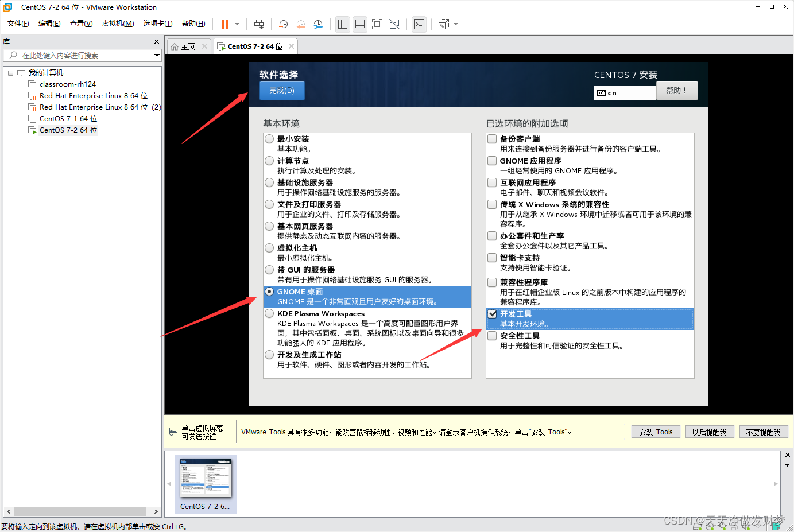Screen dimensions: 794x532
Task: Toggle the thumbnail bar view icon
Action: 360,24
